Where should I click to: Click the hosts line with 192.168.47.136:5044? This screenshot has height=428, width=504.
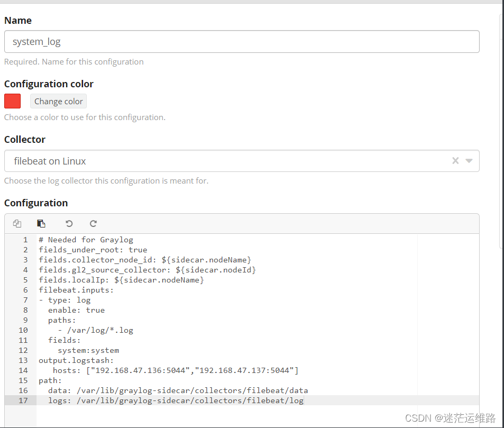click(x=176, y=370)
